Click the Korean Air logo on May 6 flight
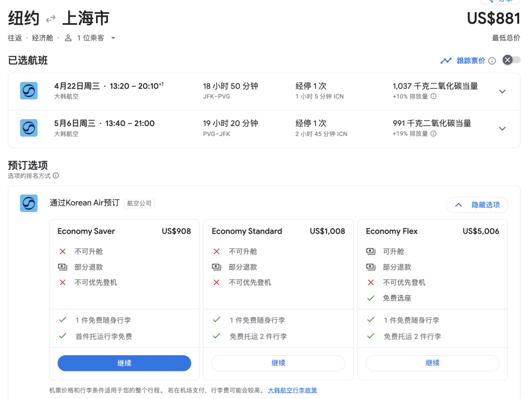532x399 pixels. [x=29, y=128]
